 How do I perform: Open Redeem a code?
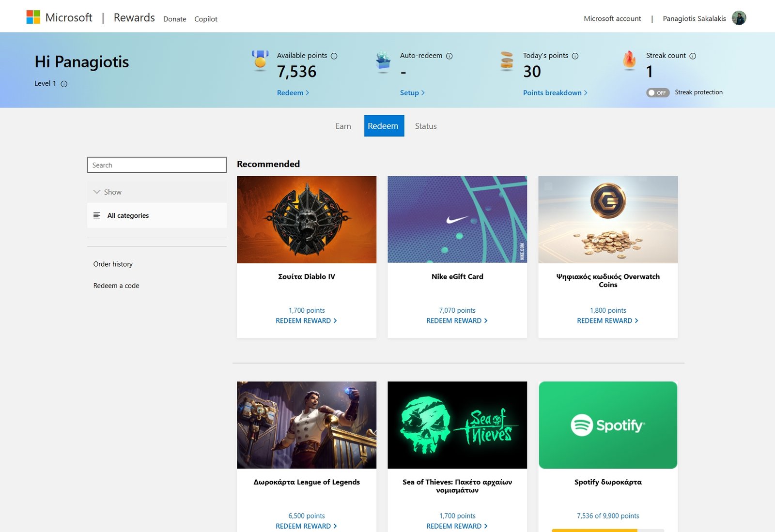pyautogui.click(x=116, y=286)
